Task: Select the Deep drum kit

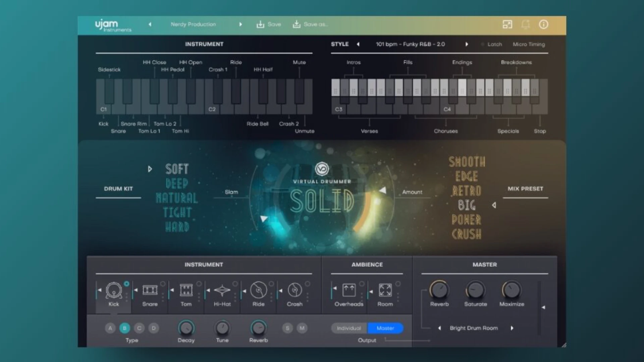Action: [x=177, y=183]
